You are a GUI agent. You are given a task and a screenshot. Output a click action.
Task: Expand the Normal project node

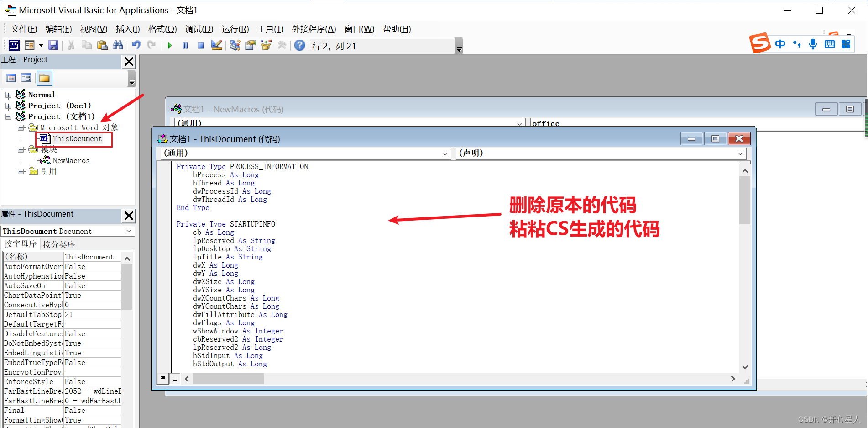(x=8, y=95)
